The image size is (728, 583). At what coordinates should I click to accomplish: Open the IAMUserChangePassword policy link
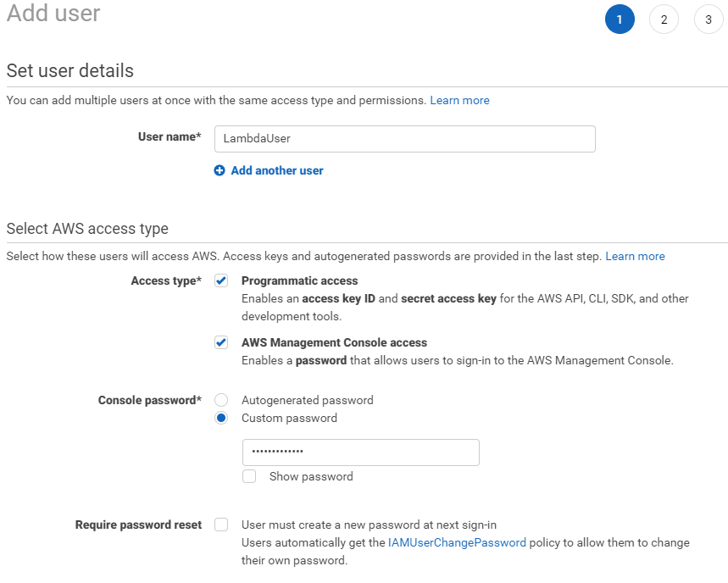457,542
